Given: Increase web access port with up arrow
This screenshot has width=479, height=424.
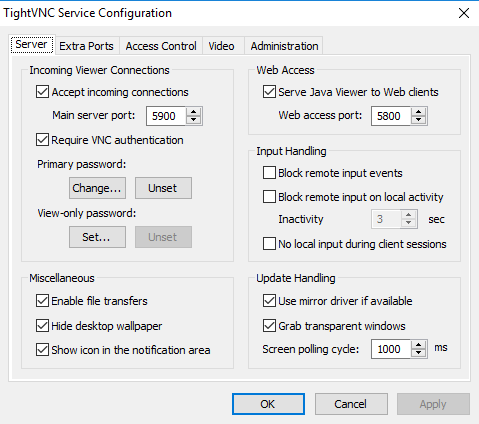Looking at the screenshot, I should point(419,112).
